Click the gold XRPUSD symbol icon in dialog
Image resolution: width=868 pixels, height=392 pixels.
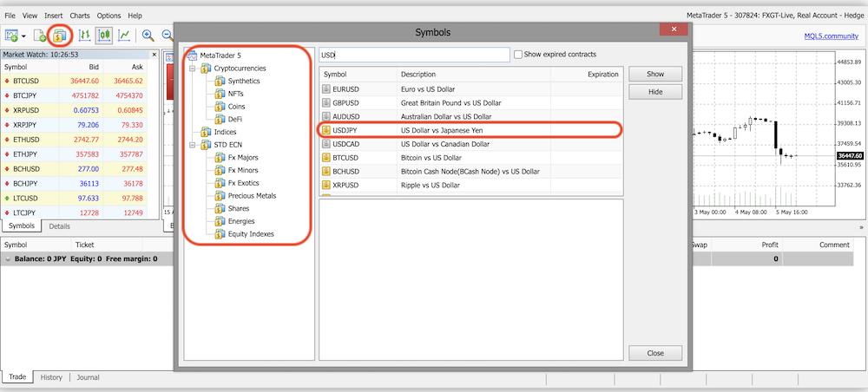pos(326,186)
